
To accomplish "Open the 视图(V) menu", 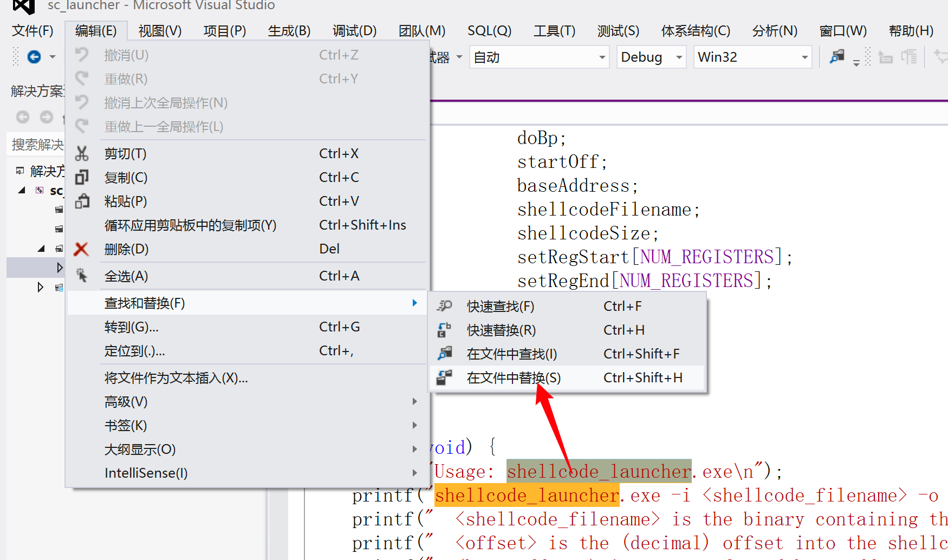I will 160,31.
